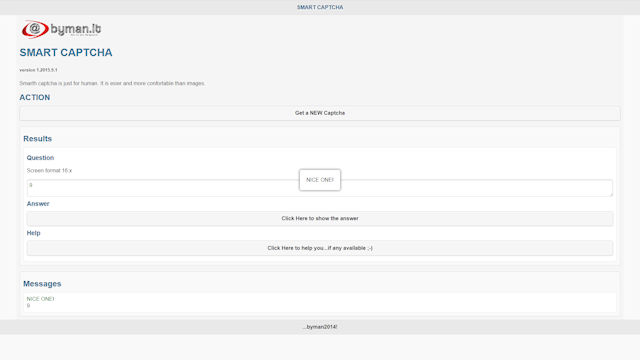Screen dimensions: 640x360
Task: Click the byman.lt logo
Action: [61, 29]
